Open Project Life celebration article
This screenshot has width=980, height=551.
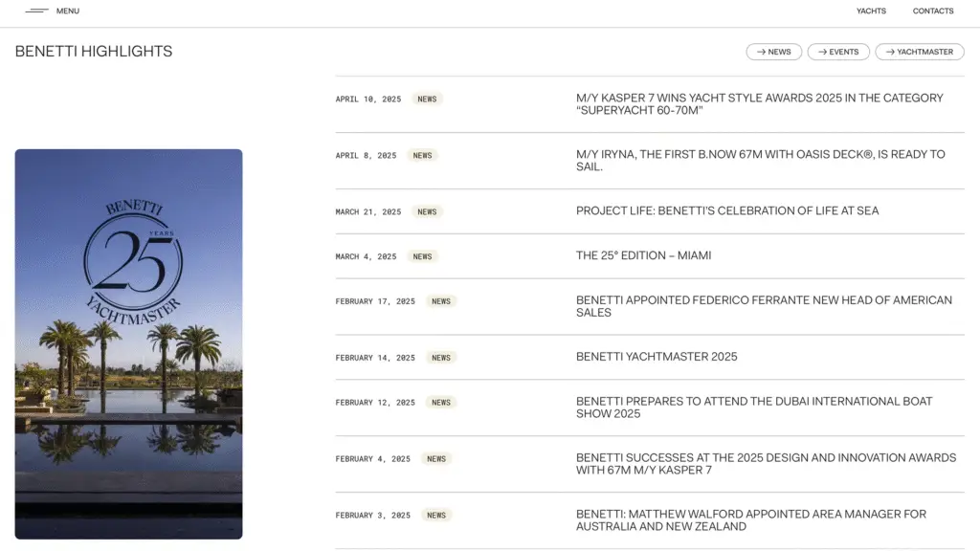pos(727,211)
